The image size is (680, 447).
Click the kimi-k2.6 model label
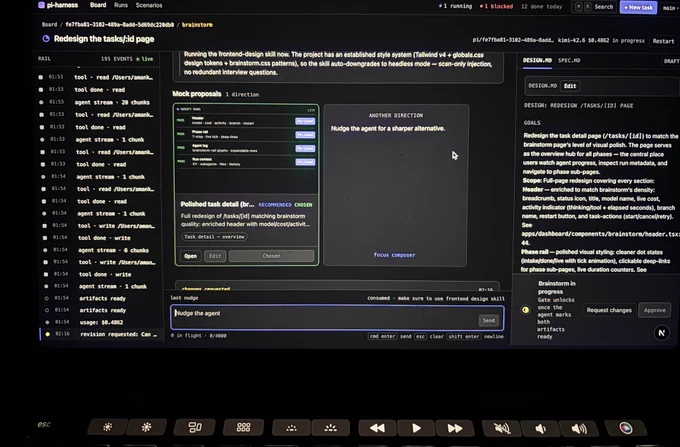572,40
